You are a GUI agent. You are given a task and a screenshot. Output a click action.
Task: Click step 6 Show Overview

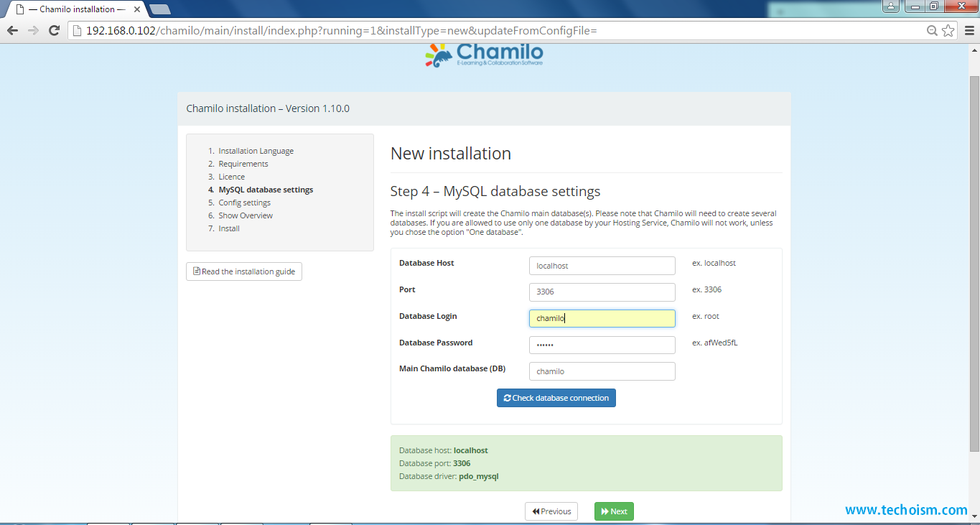click(246, 215)
